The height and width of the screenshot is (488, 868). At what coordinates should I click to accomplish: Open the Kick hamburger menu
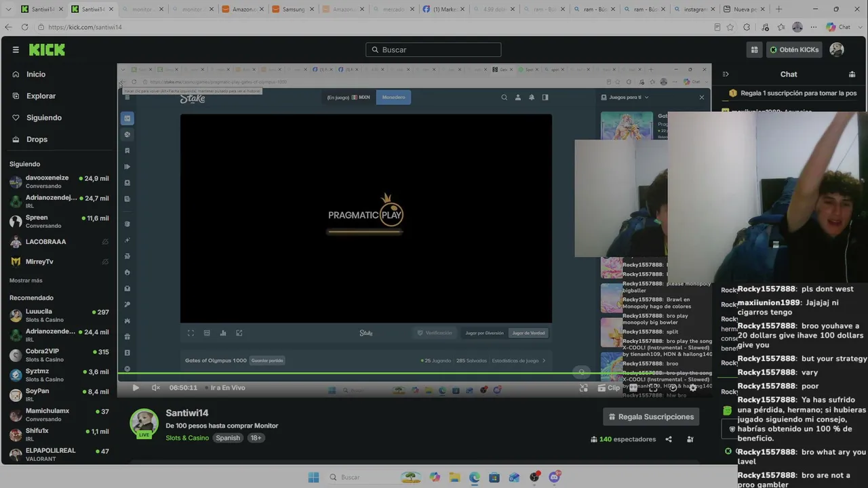[16, 49]
